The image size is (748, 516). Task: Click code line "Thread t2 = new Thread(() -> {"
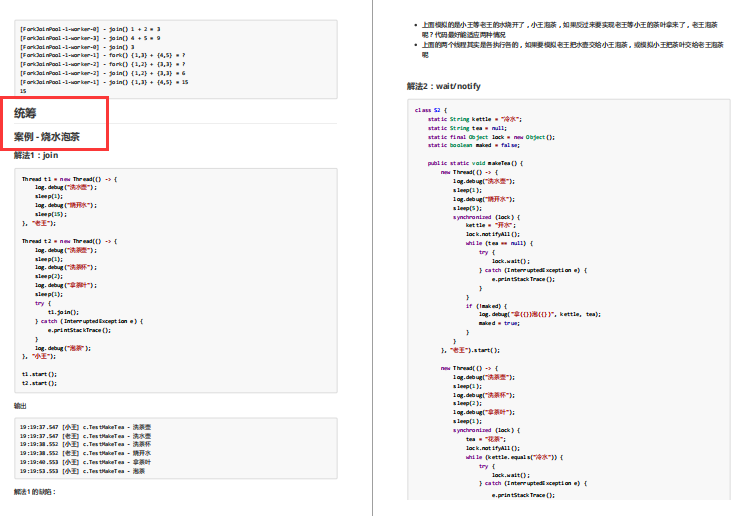69,241
